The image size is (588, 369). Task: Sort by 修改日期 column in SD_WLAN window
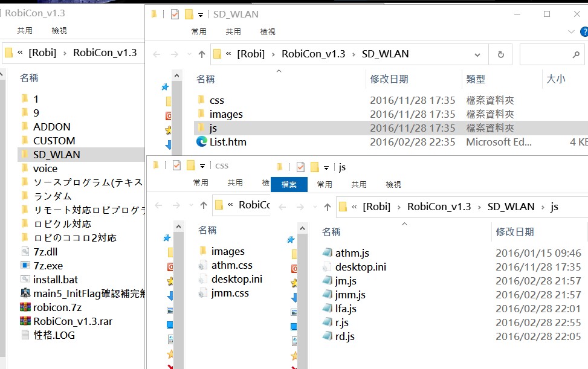(389, 80)
